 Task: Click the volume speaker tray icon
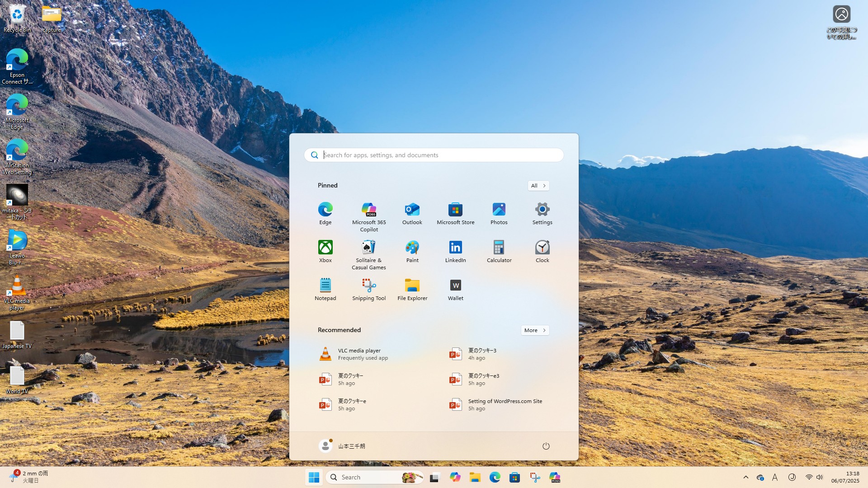coord(820,477)
